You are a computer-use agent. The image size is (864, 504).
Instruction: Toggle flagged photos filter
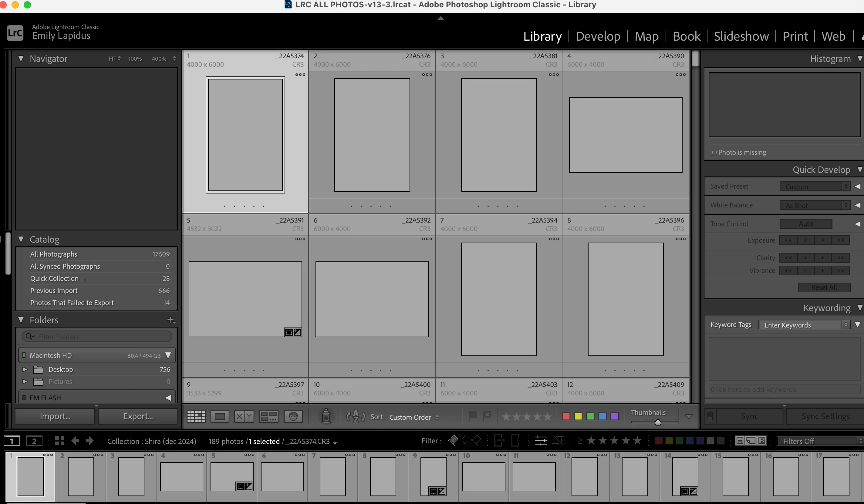click(x=453, y=440)
